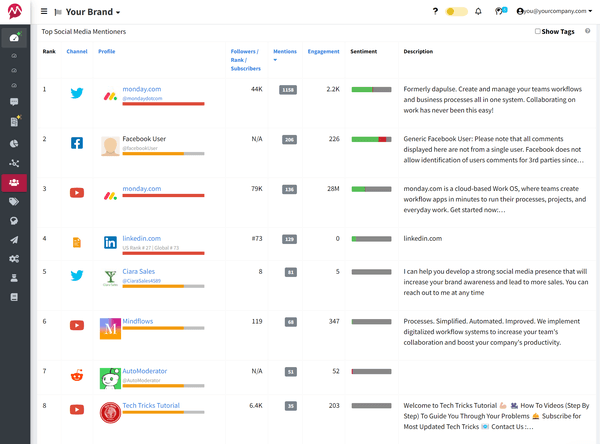Sort by Profile column header
Screen dimensions: 600x444
click(x=107, y=51)
